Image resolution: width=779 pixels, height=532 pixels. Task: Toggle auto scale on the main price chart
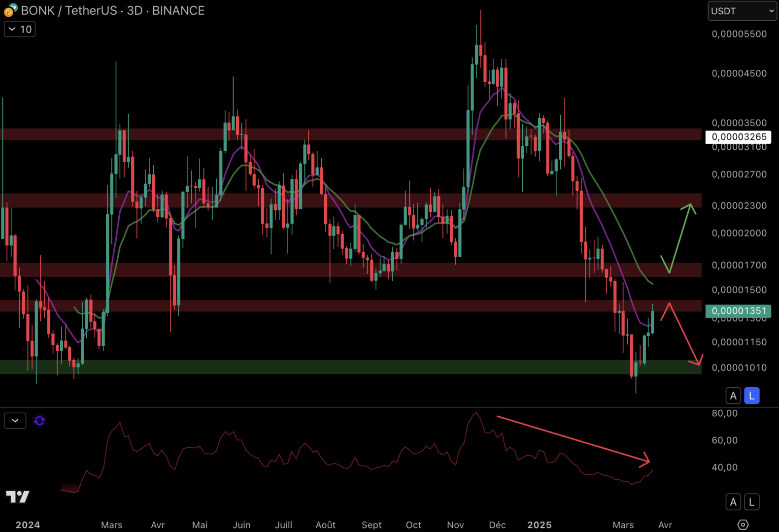tap(733, 396)
